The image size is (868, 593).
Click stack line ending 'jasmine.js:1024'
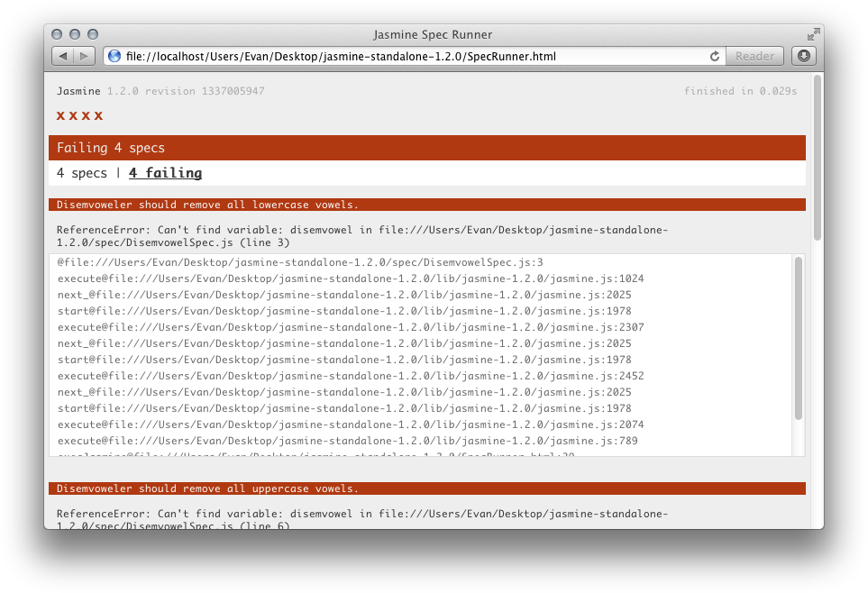351,278
